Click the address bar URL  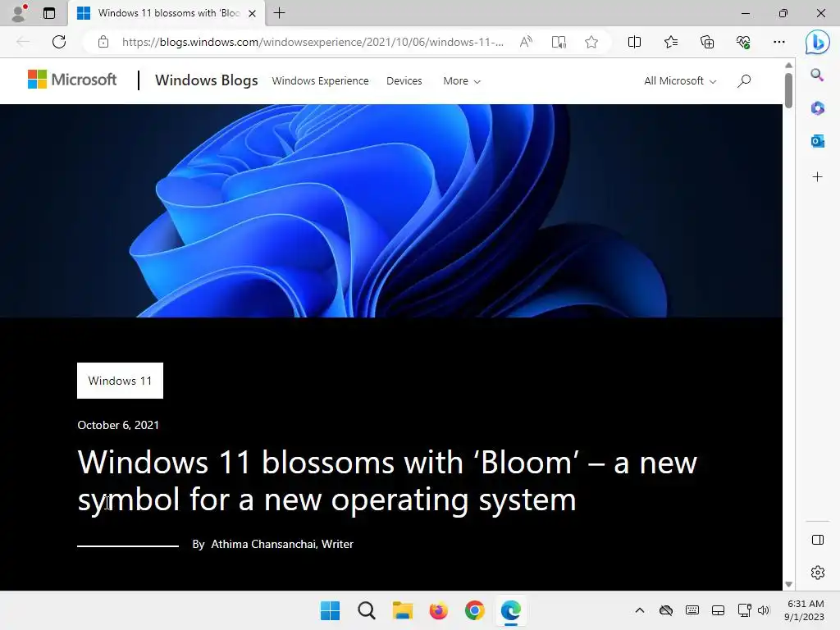[x=313, y=42]
